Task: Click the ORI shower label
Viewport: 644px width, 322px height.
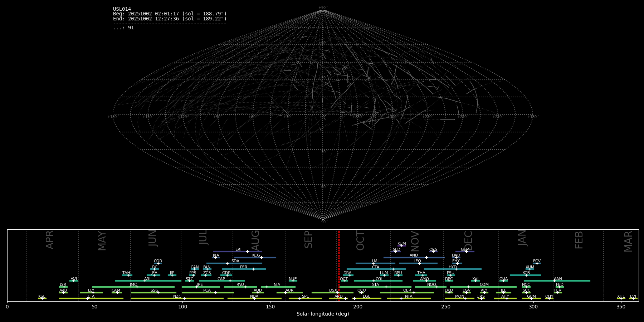Action: coord(379,279)
